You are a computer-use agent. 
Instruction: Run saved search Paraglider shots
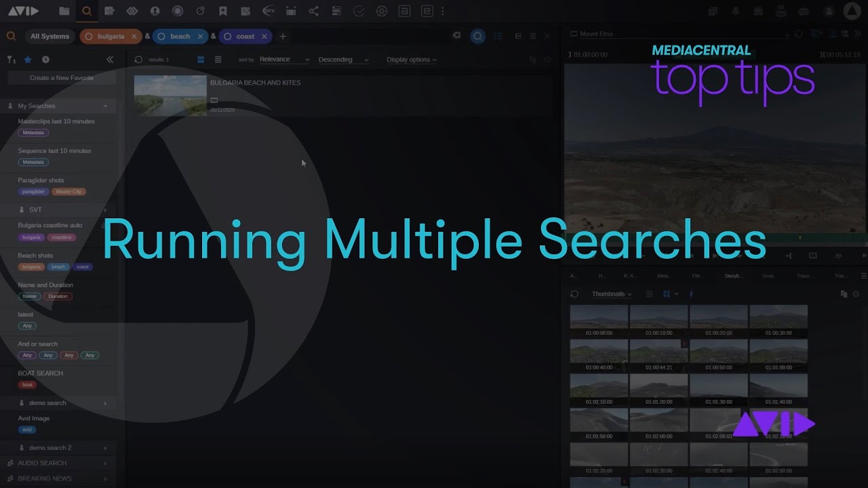click(x=41, y=180)
